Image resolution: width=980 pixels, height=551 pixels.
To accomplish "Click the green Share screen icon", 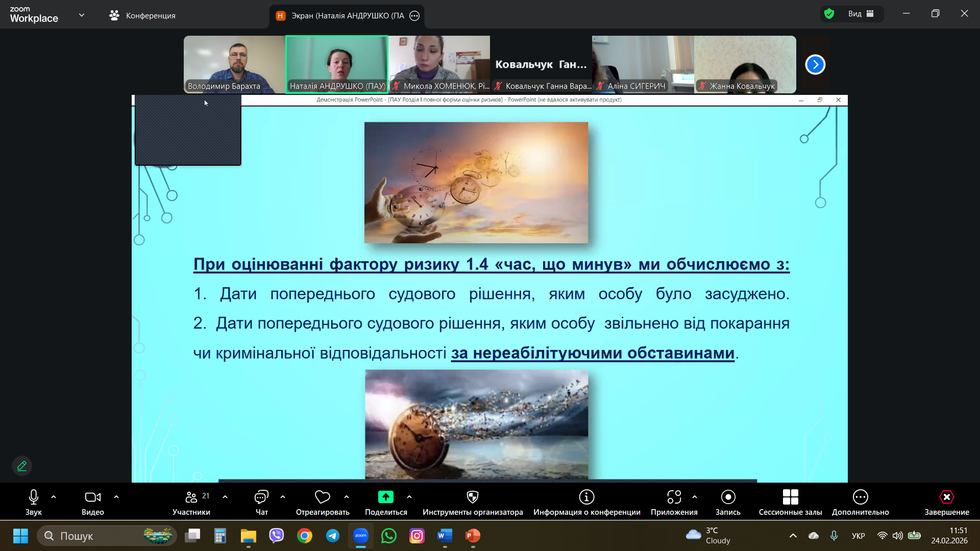I will [x=385, y=497].
